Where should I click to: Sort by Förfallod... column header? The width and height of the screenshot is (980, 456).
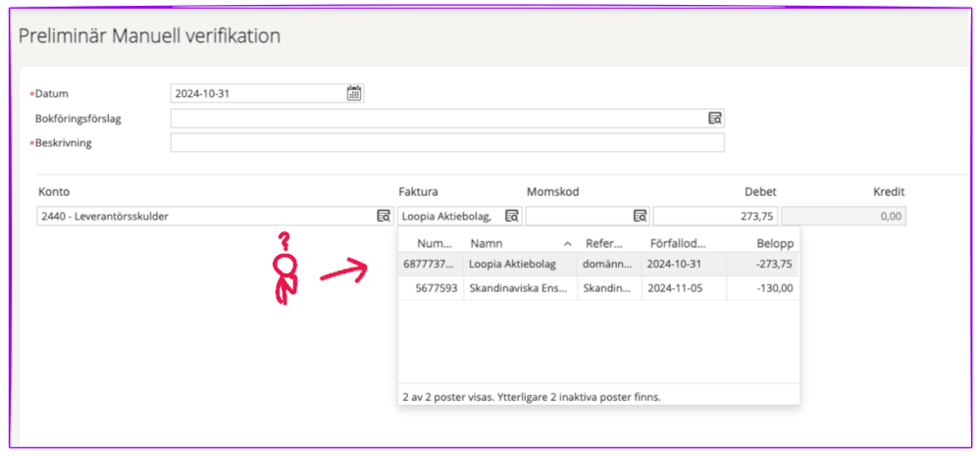pyautogui.click(x=683, y=242)
